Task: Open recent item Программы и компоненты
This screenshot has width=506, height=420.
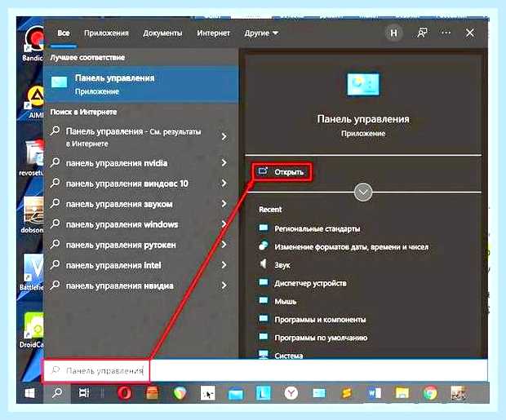Action: pos(320,320)
